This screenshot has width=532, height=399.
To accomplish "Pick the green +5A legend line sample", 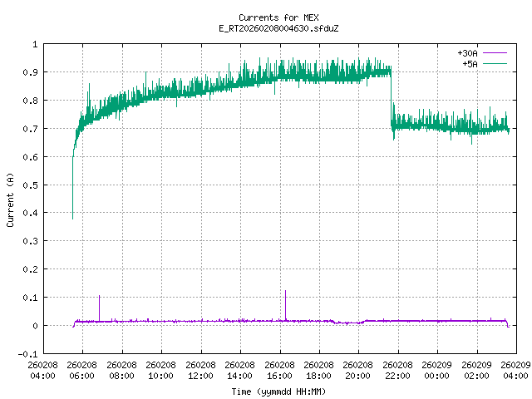I will pyautogui.click(x=494, y=62).
